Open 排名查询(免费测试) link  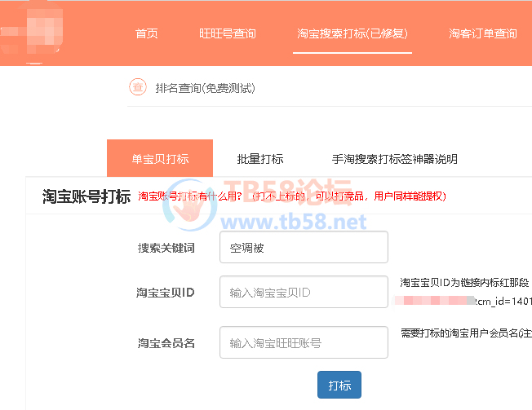(205, 88)
